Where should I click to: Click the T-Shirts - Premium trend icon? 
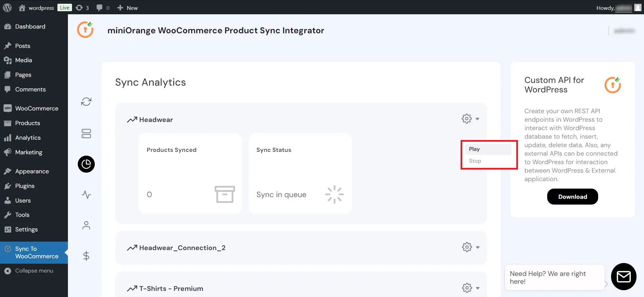[132, 289]
